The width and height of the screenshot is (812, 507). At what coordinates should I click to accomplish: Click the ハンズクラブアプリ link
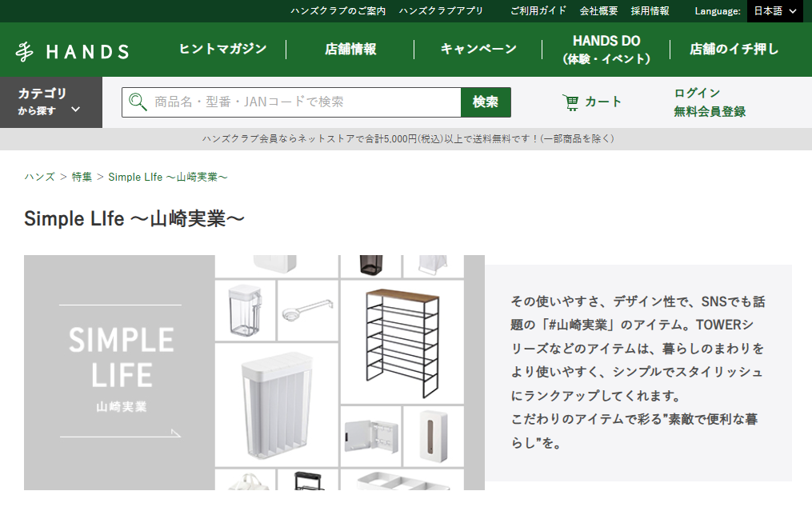click(x=441, y=11)
